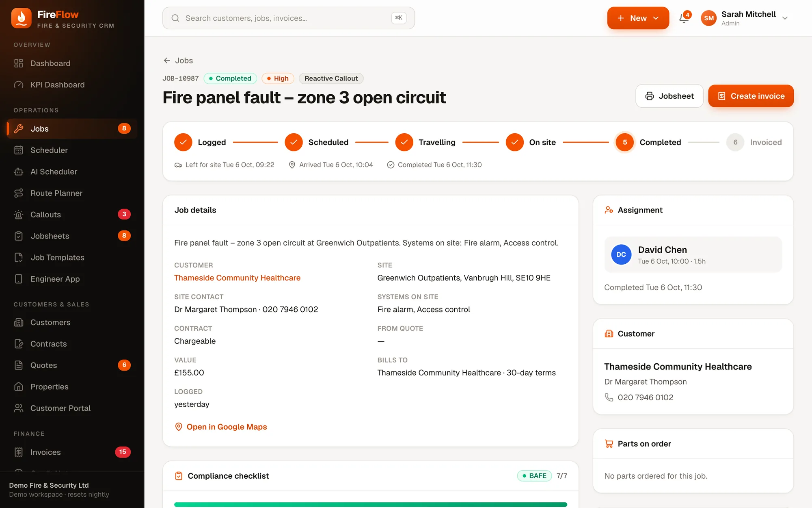Click the Logged step checkmark circle

tap(183, 142)
